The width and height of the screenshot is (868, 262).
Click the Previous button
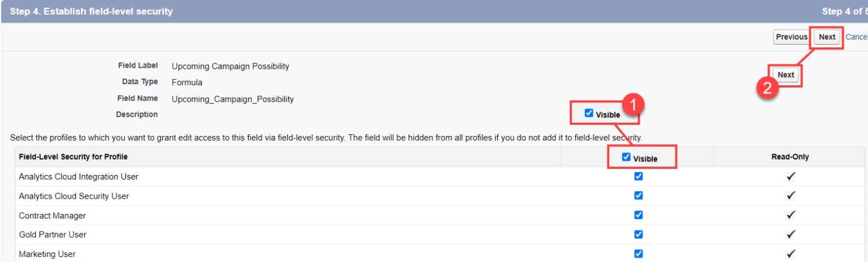791,37
